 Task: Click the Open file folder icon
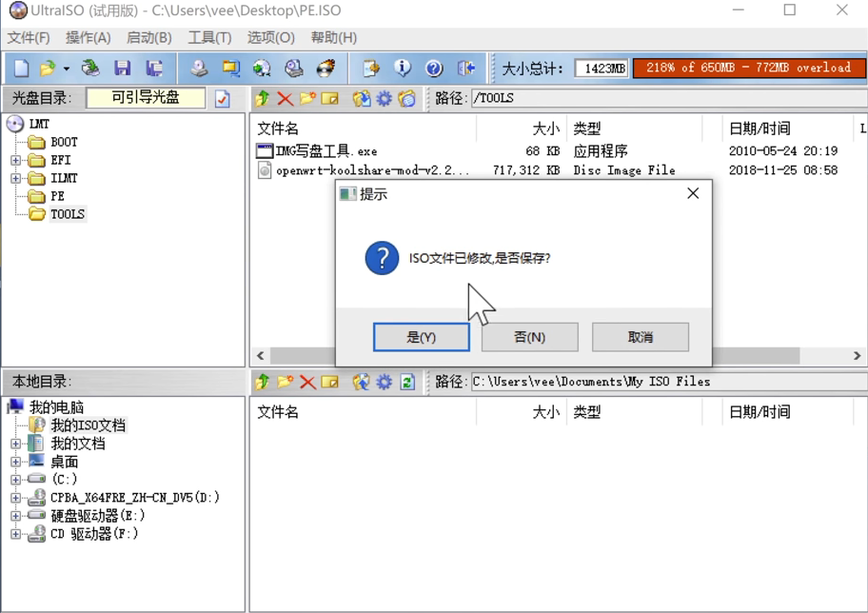[48, 69]
